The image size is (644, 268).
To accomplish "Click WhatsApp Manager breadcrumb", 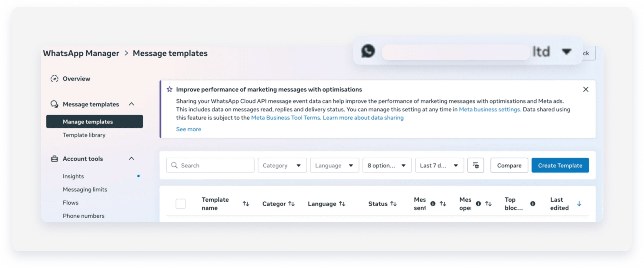I will 81,53.
